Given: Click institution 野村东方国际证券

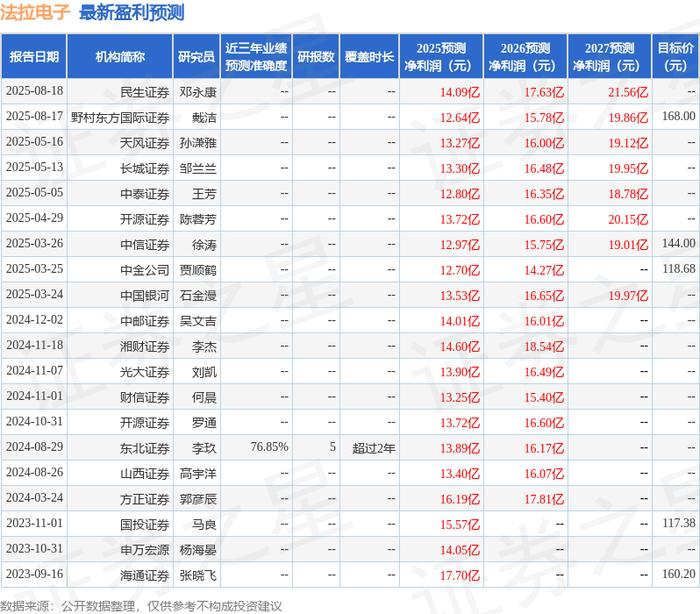Looking at the screenshot, I should tap(120, 118).
